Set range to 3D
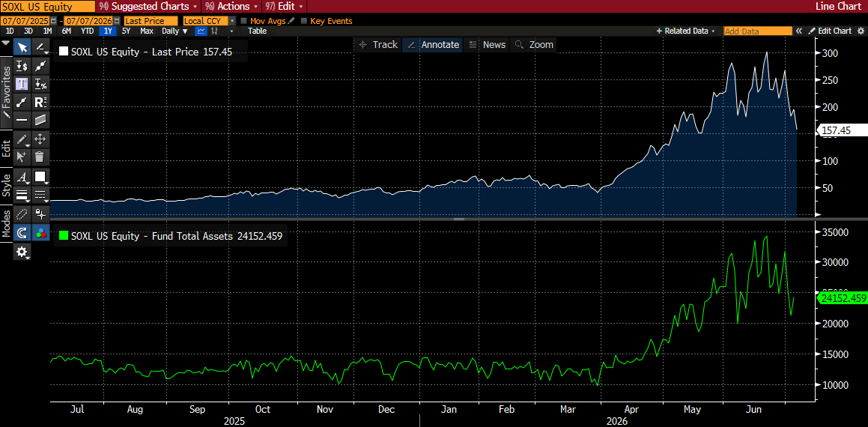The height and width of the screenshot is (427, 868). point(28,31)
